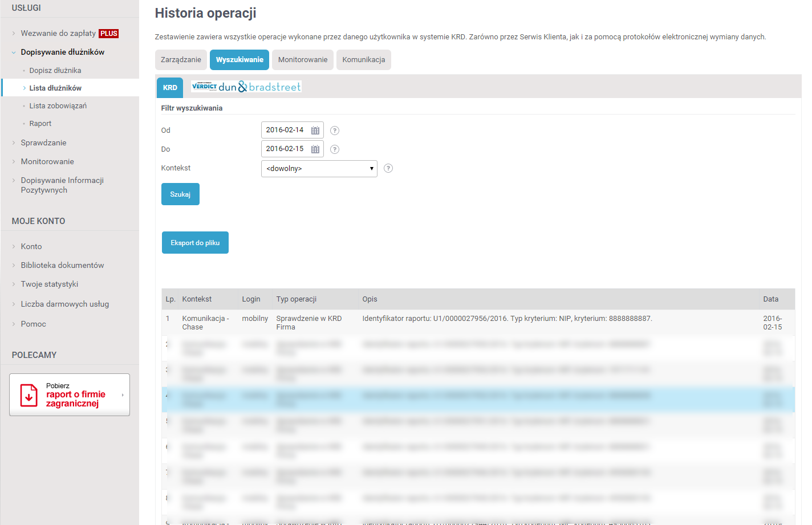This screenshot has width=812, height=525.
Task: Click 'Sprawdzenie w KRD Firma' cell
Action: tap(309, 323)
